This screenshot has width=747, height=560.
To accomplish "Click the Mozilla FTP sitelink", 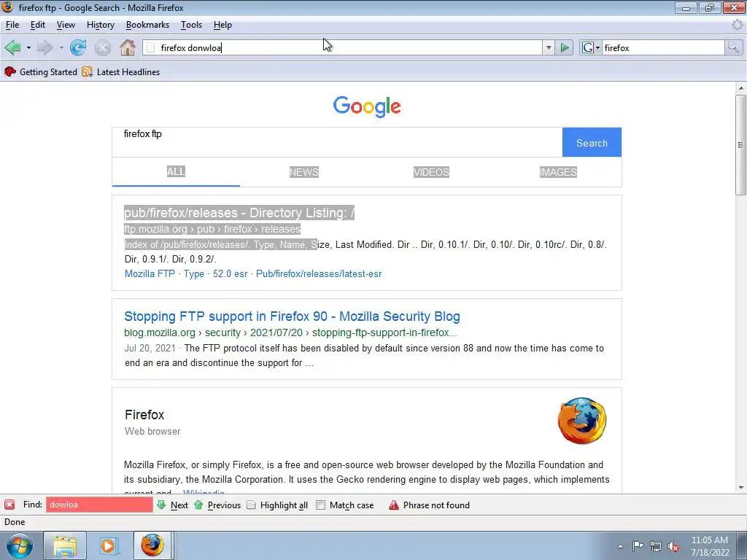I will [150, 274].
